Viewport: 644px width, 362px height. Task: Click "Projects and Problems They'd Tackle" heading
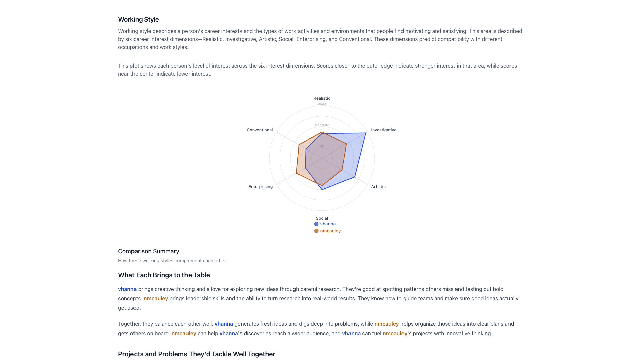197,354
